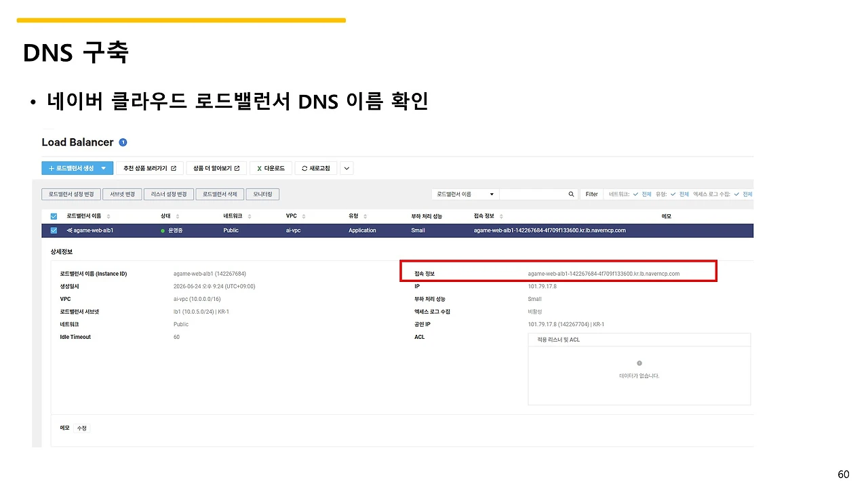Image resolution: width=868 pixels, height=488 pixels.
Task: Open 모니터링 for the load balancer
Action: point(262,194)
